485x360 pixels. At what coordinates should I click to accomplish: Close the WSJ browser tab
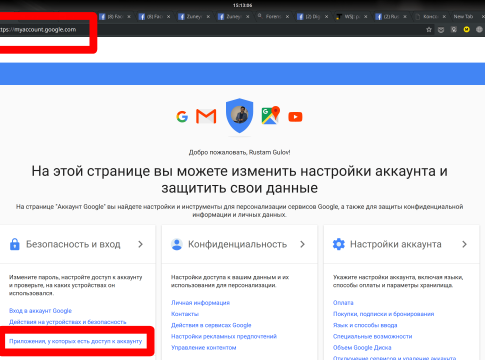pyautogui.click(x=366, y=16)
